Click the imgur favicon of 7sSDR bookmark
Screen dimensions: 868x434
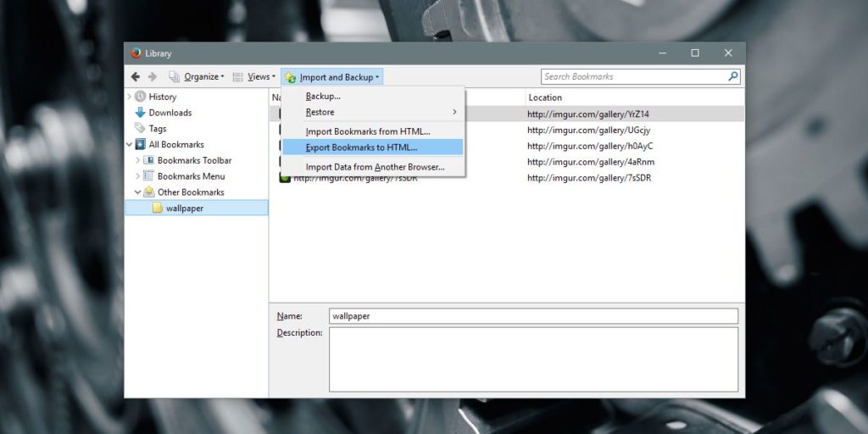[x=285, y=178]
